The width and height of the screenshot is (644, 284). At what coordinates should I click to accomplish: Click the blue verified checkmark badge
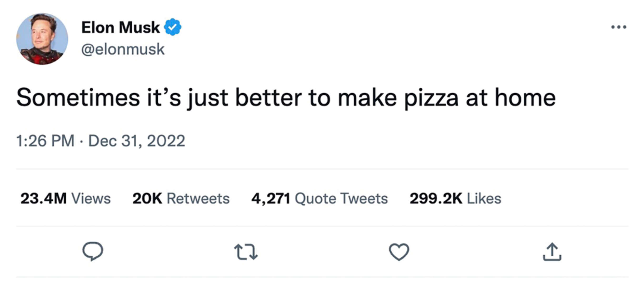[173, 27]
